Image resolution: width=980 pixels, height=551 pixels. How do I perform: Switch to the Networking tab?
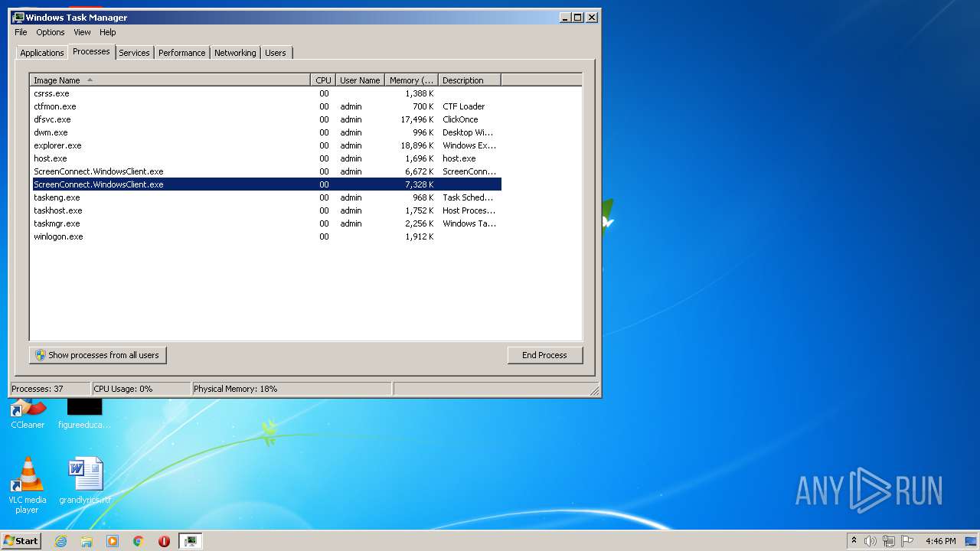235,53
